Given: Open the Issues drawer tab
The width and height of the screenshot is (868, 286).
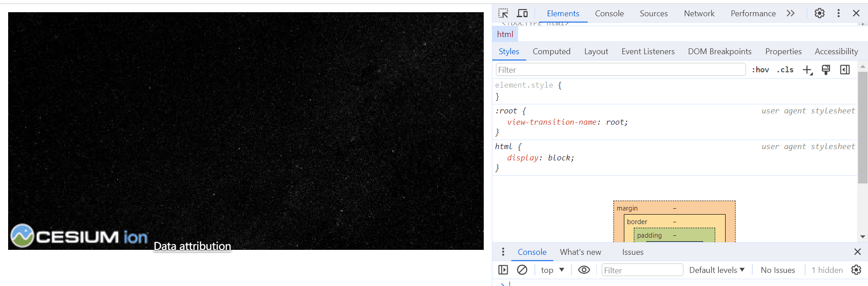Looking at the screenshot, I should (x=632, y=252).
